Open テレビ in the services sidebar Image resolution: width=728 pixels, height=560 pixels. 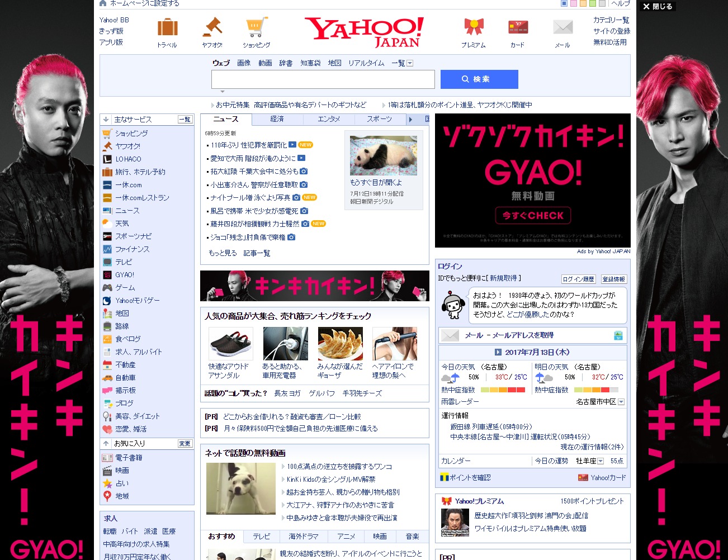124,262
